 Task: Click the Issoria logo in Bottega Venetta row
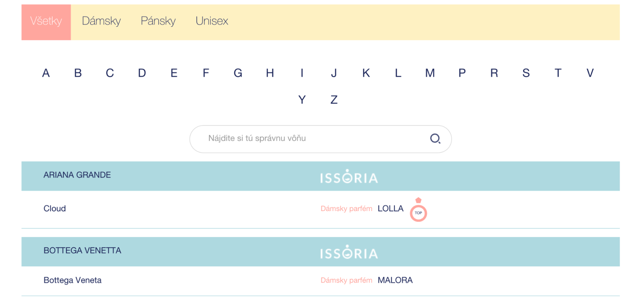pos(349,252)
